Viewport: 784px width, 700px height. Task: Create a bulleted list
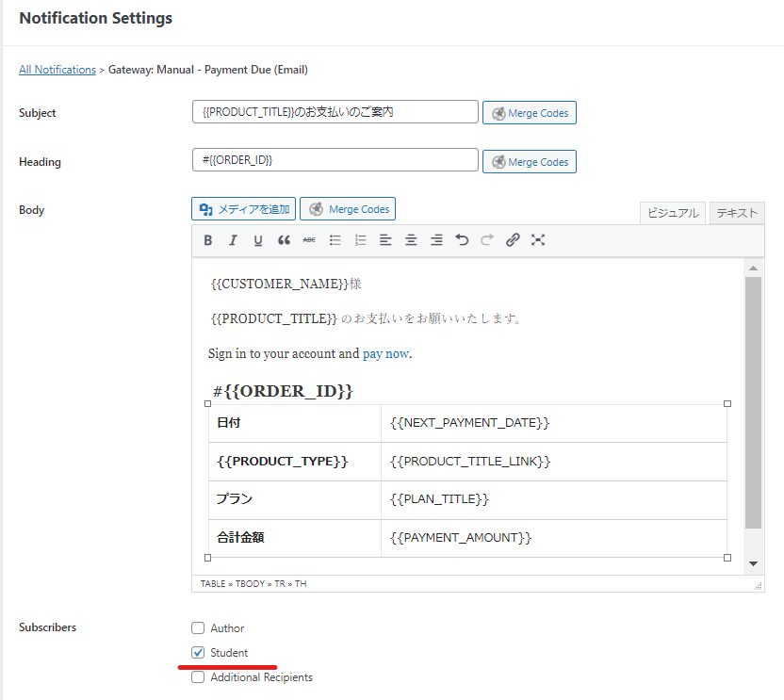point(335,240)
